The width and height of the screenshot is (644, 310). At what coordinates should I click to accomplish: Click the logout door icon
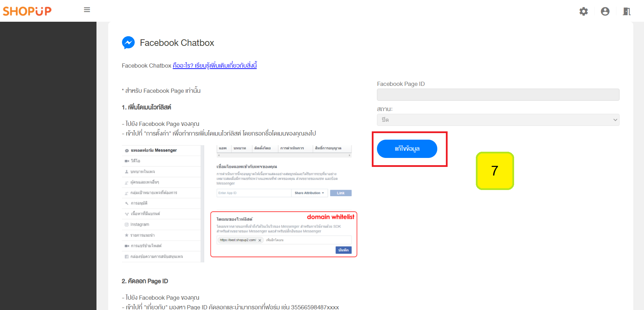[x=626, y=11]
